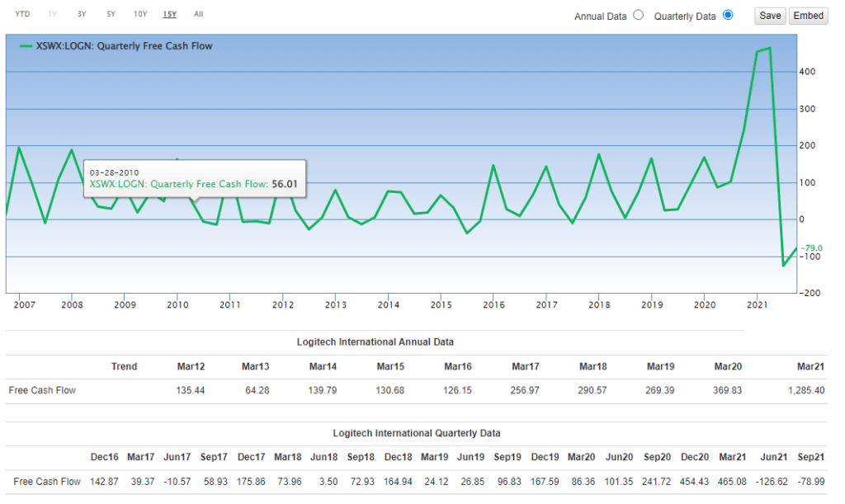
Task: Click the 96.83 quarterly value
Action: pyautogui.click(x=509, y=482)
